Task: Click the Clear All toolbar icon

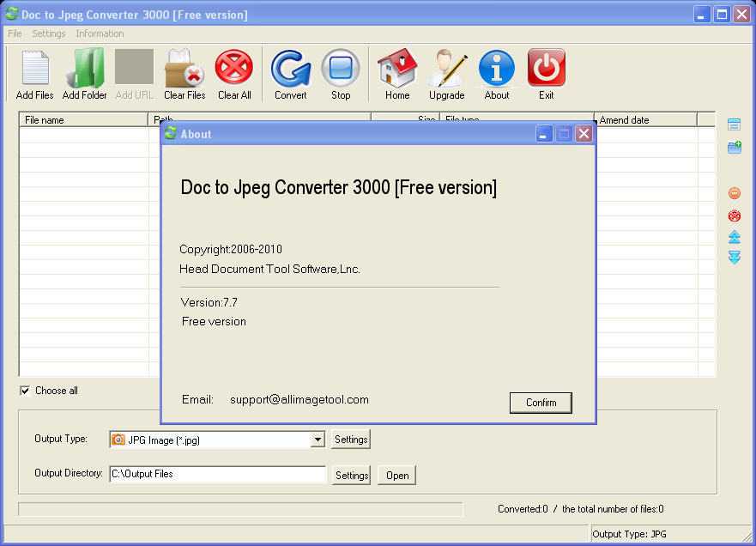Action: (x=234, y=67)
